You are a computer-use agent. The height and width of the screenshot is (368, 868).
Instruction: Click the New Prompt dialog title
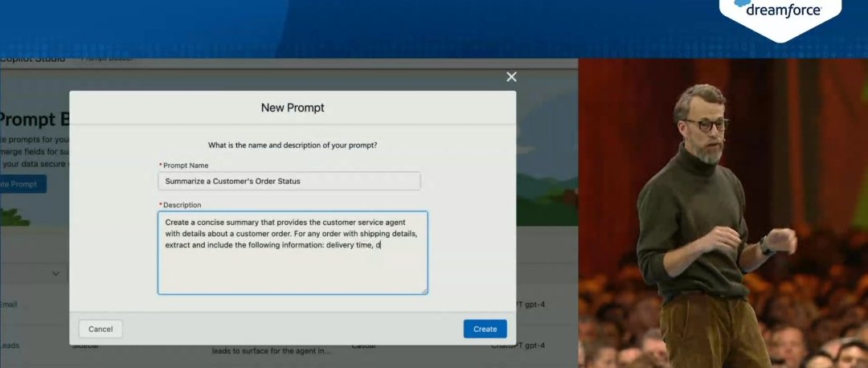click(x=293, y=108)
